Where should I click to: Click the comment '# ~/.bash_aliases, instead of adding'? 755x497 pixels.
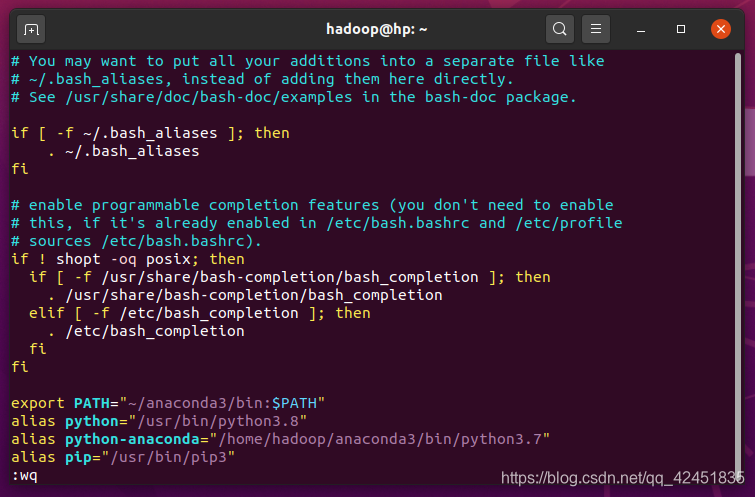click(x=262, y=79)
